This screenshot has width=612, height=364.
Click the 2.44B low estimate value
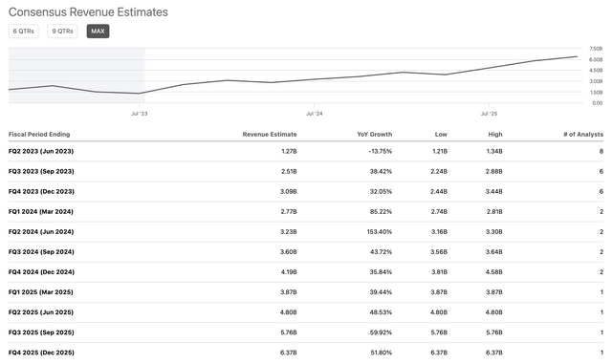click(439, 192)
